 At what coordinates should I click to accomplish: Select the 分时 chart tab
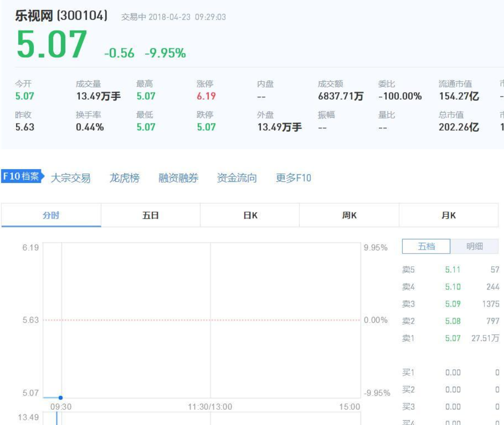(x=51, y=215)
